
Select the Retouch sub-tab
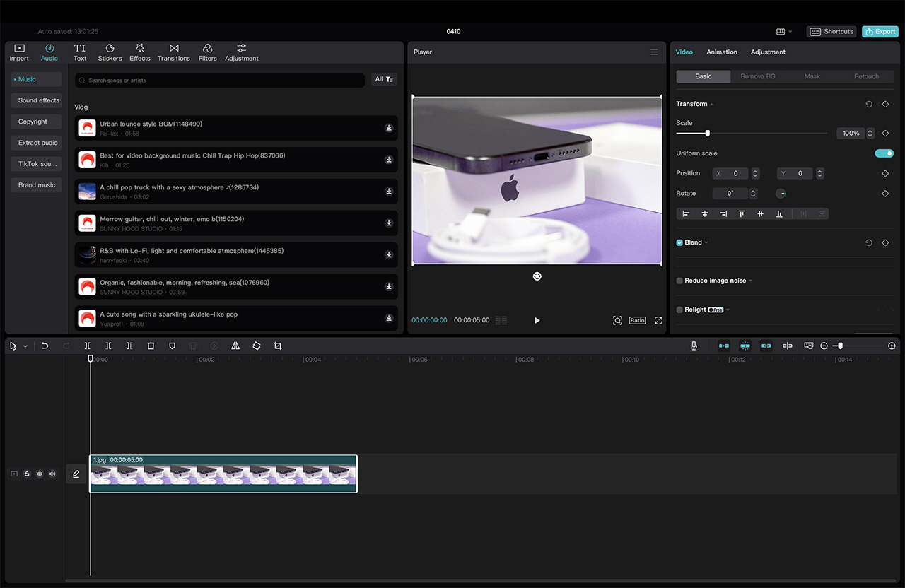(x=866, y=76)
